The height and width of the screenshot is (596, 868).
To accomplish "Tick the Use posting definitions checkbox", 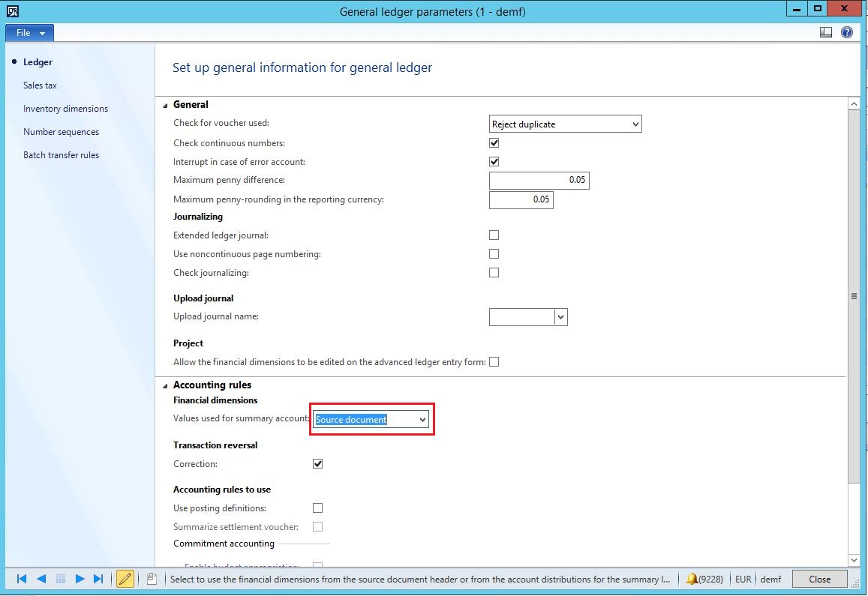I will point(318,508).
